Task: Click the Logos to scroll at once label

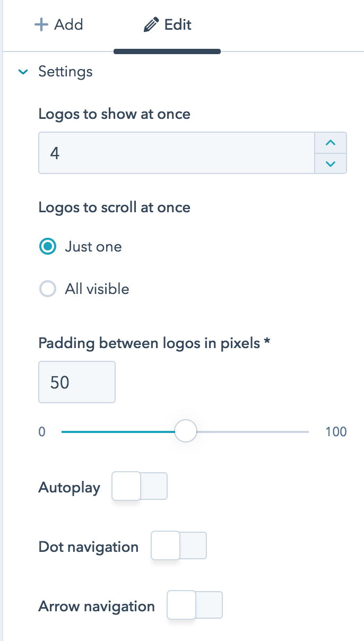Action: [x=114, y=207]
